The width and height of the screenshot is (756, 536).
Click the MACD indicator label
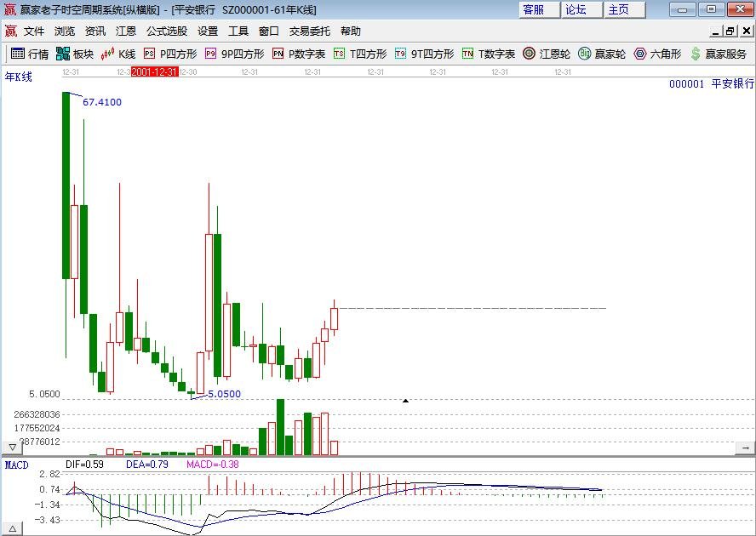(x=16, y=465)
